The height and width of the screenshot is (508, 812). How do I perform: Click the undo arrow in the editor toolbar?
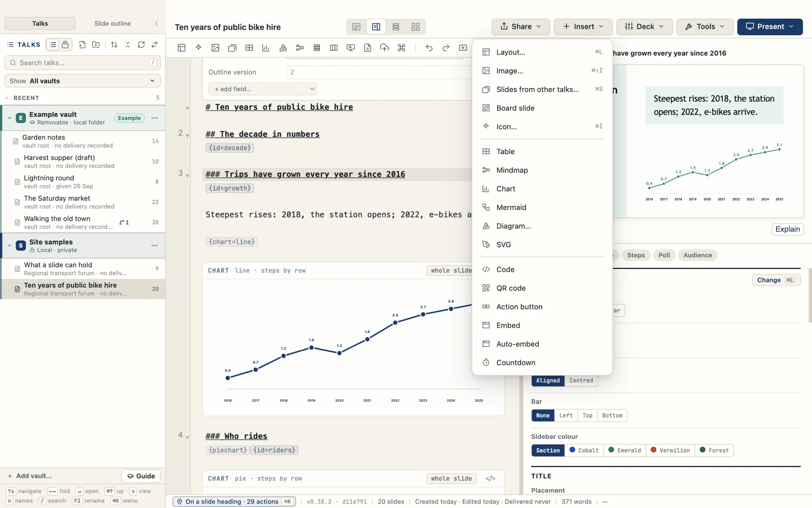coord(429,48)
